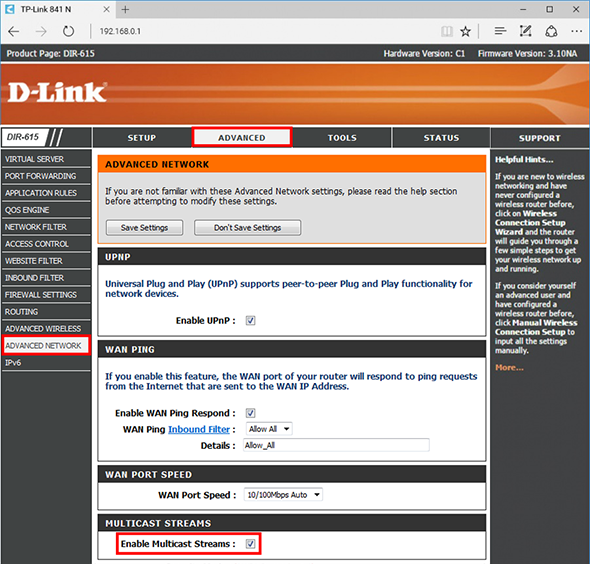Click the Save Settings button
The height and width of the screenshot is (564, 590).
pos(144,228)
